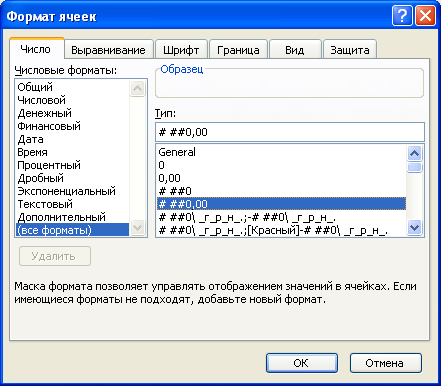441x386 pixels.
Task: Open the Шрифт tab
Action: [x=181, y=50]
